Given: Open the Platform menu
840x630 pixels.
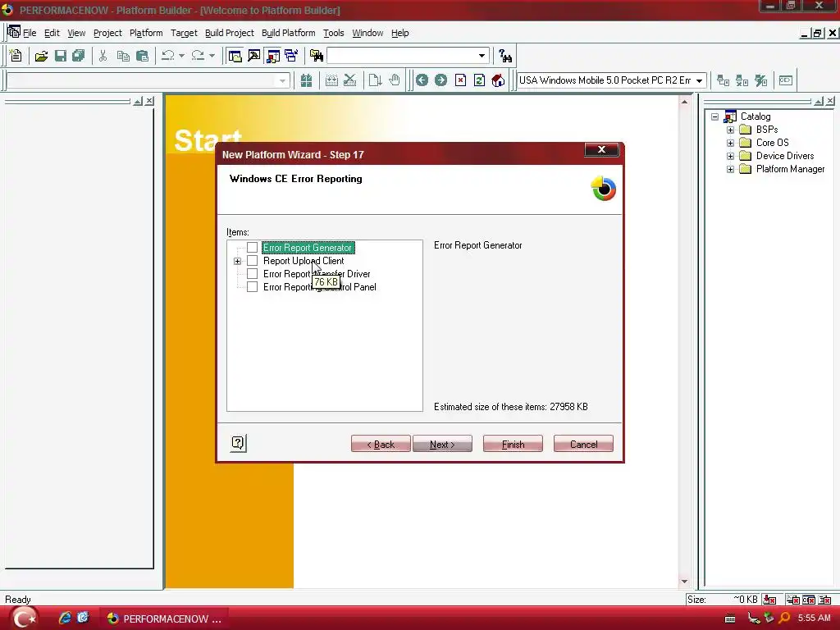Looking at the screenshot, I should point(146,33).
